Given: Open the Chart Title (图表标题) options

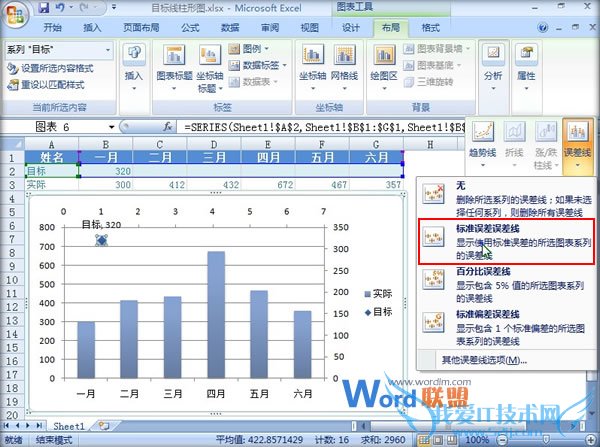Looking at the screenshot, I should coord(174,68).
